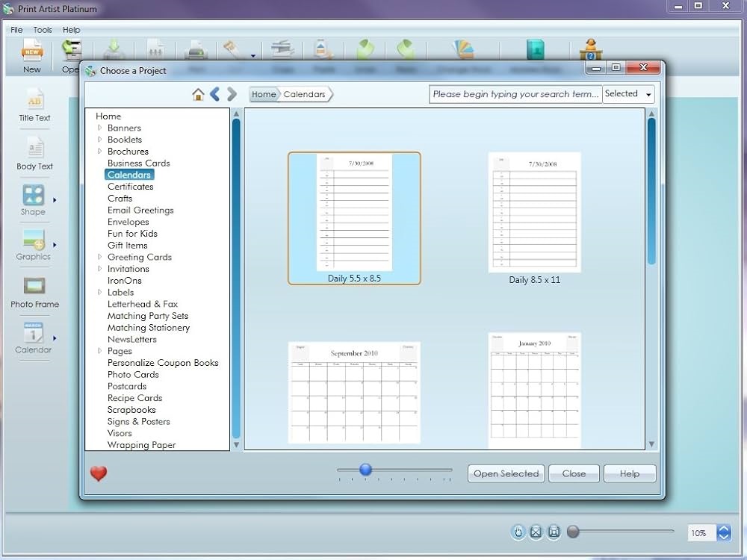747x560 pixels.
Task: Click the fit-to-window zoom icon
Action: coord(536,532)
